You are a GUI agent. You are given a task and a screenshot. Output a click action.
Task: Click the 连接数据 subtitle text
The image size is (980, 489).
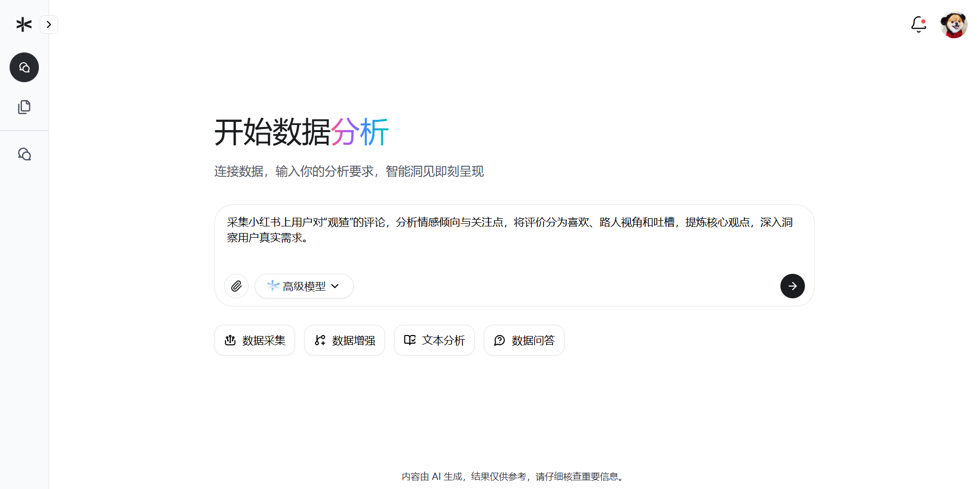coord(349,171)
